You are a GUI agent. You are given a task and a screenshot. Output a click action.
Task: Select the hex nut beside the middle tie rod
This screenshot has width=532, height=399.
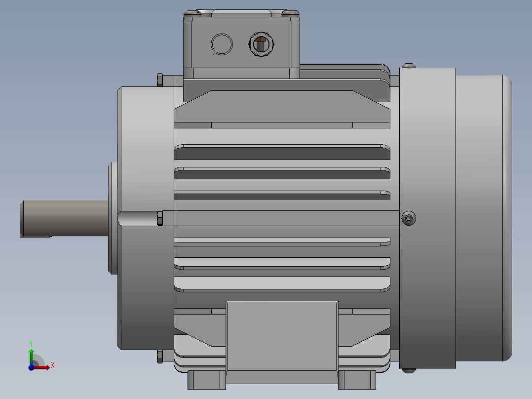click(160, 218)
